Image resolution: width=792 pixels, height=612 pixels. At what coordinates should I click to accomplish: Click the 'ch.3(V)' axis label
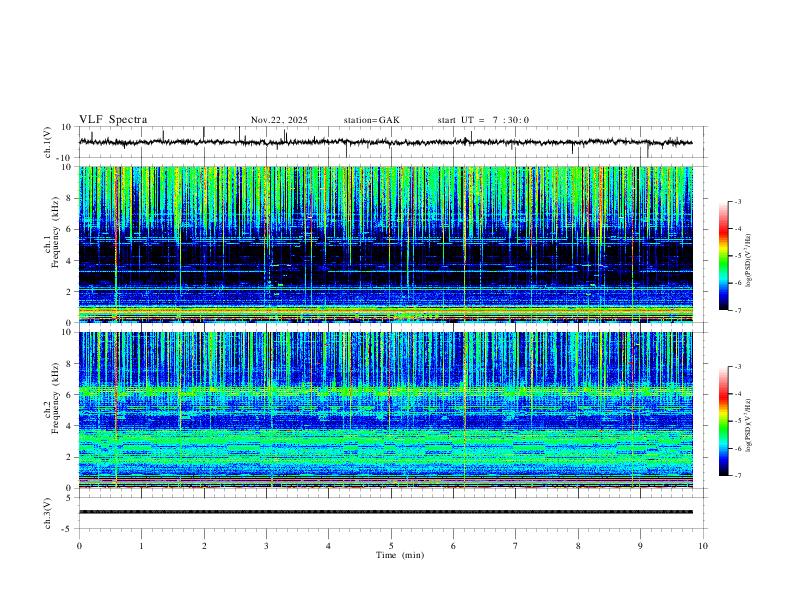tap(48, 513)
